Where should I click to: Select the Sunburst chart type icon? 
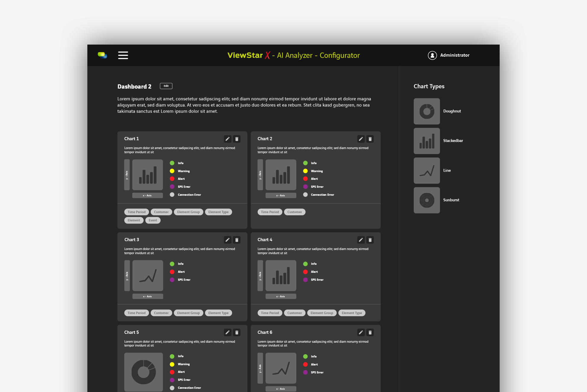pyautogui.click(x=427, y=200)
